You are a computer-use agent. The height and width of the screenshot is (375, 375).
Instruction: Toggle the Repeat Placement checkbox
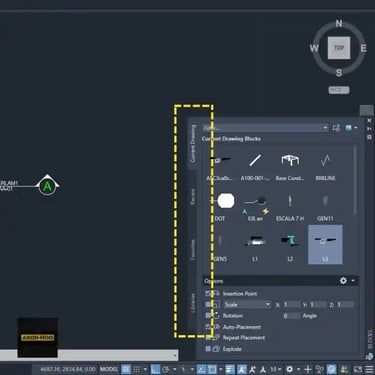[x=208, y=338]
